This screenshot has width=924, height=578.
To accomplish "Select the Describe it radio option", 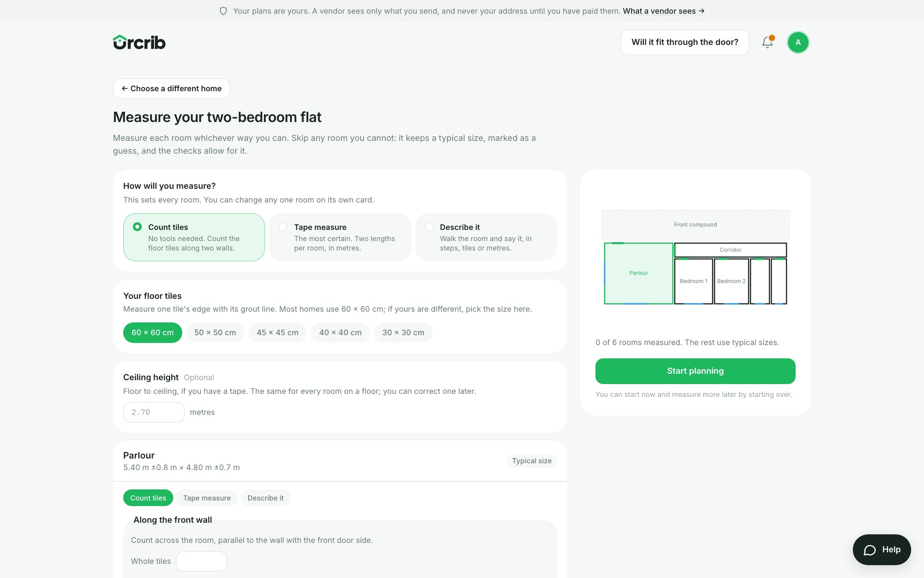I will pos(486,237).
